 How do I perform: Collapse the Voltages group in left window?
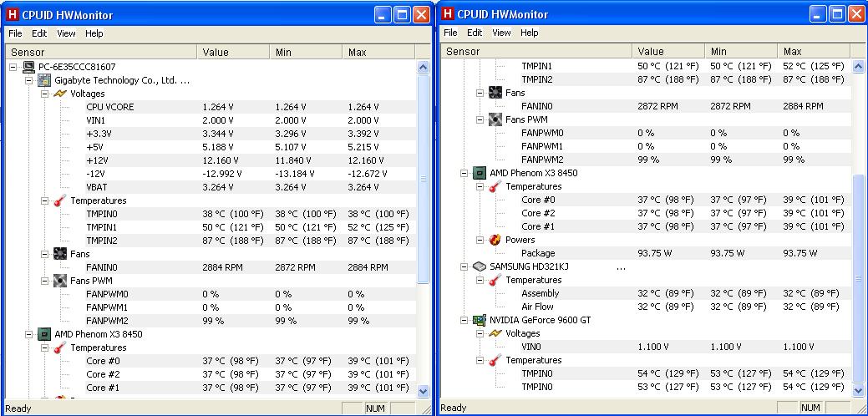[45, 94]
